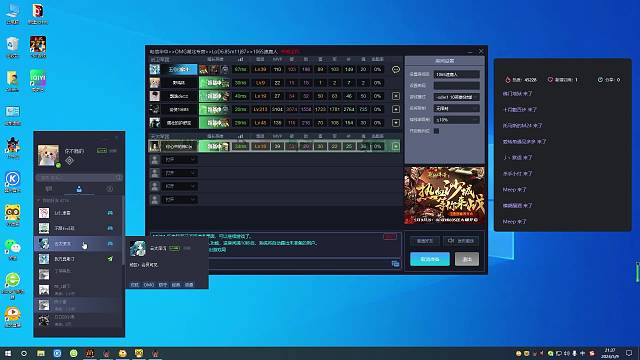Screen dimensions: 640x360
Task: Click the share count icon in the dark side panel
Action: [600, 80]
